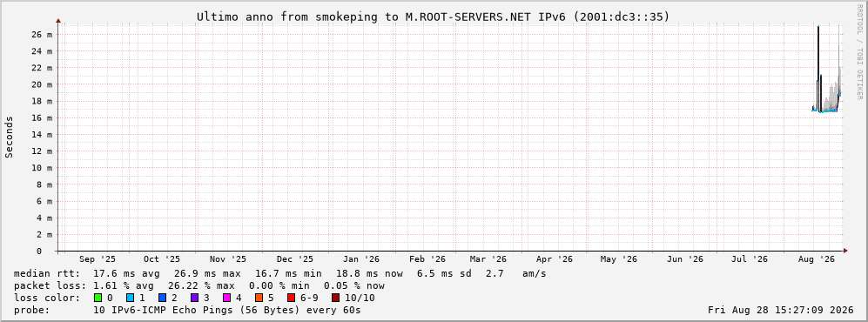The image size is (868, 322).
Task: Click the light blue loss 1 swatch
Action: click(130, 298)
